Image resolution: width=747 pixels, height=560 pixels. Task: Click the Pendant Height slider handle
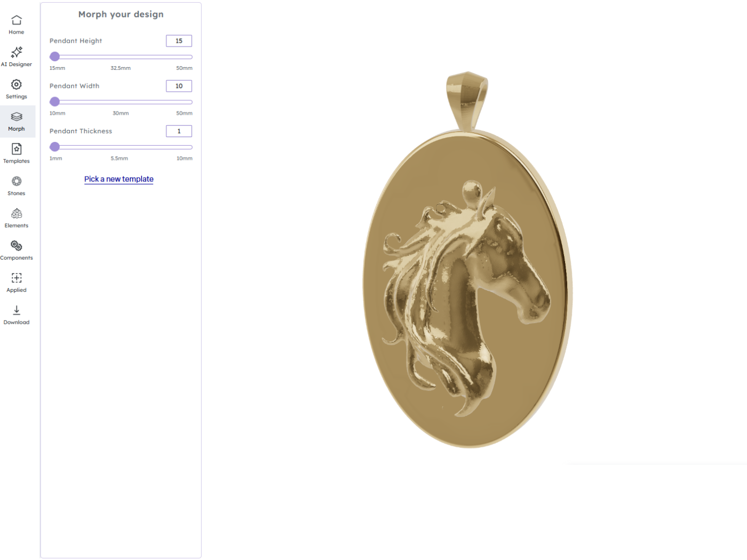point(54,57)
